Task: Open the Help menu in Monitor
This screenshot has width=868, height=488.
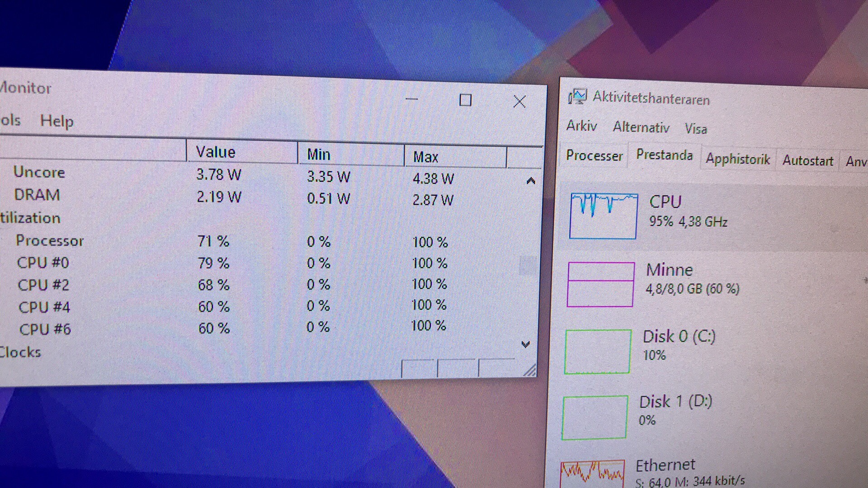Action: 57,121
